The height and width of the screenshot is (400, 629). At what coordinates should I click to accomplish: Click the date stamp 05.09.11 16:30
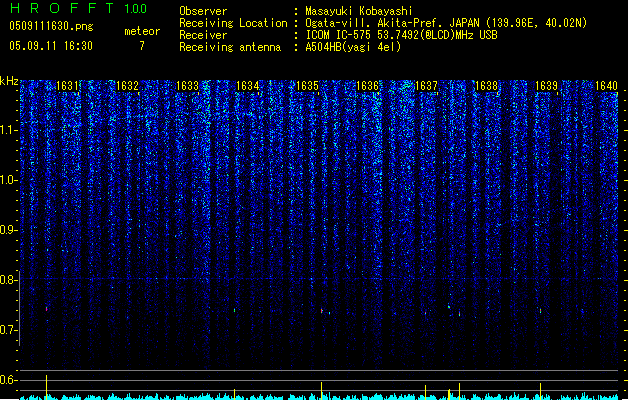[x=51, y=46]
